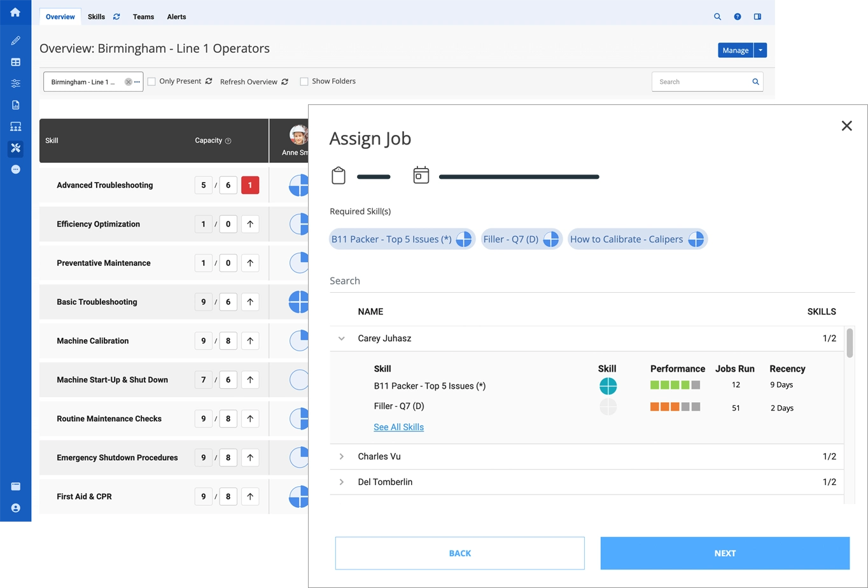Image resolution: width=868 pixels, height=588 pixels.
Task: Click the NEXT button
Action: [x=725, y=553]
